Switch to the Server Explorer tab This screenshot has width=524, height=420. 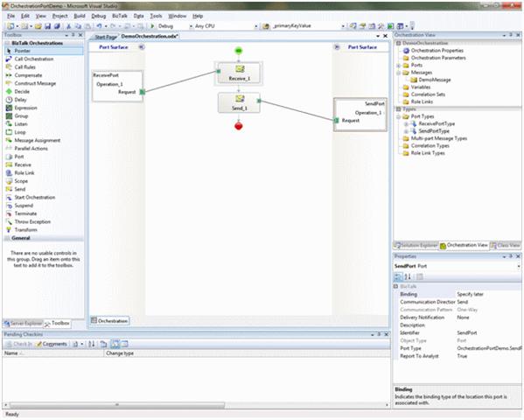[23, 324]
